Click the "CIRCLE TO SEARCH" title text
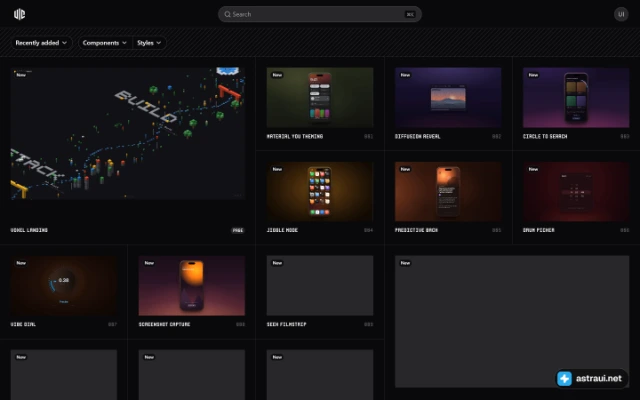Viewport: 640px width, 400px height. coord(545,136)
